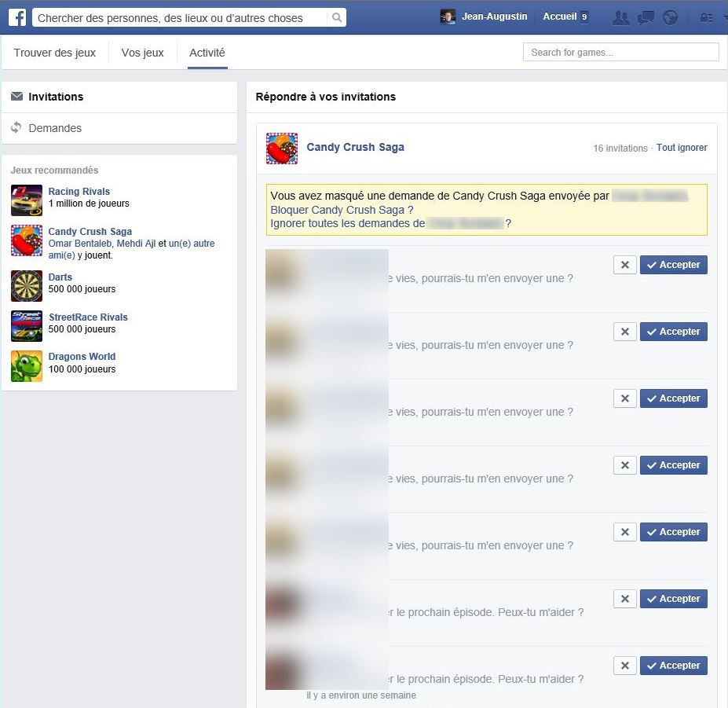This screenshot has width=728, height=708.
Task: Click the Darts dartboard game icon
Action: click(x=27, y=286)
